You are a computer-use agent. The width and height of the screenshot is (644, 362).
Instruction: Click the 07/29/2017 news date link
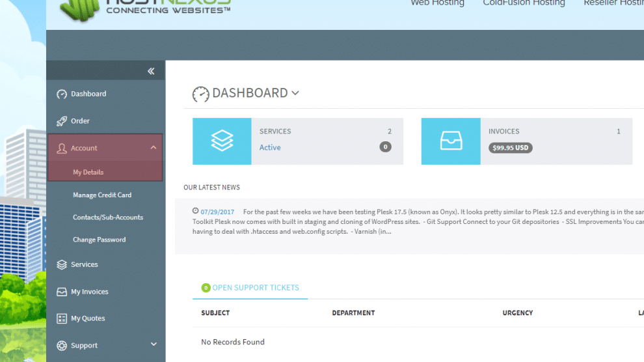217,212
